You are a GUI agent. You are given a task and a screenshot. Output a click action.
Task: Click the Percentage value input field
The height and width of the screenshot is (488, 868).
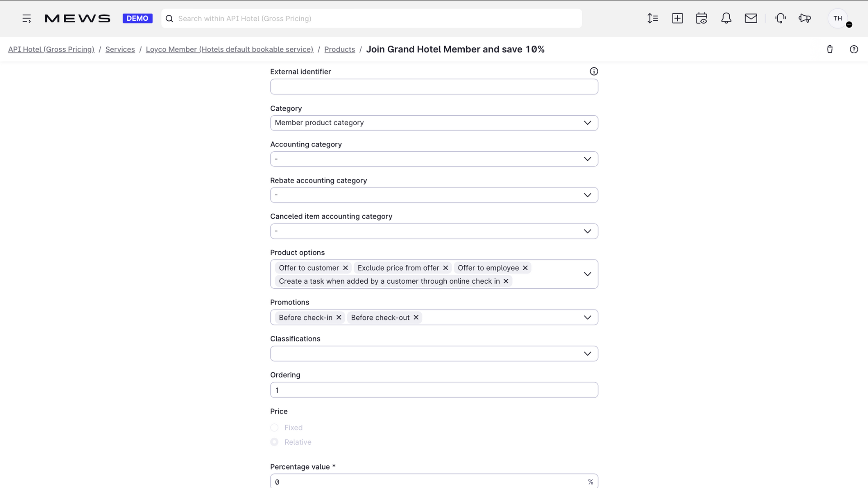pyautogui.click(x=434, y=482)
